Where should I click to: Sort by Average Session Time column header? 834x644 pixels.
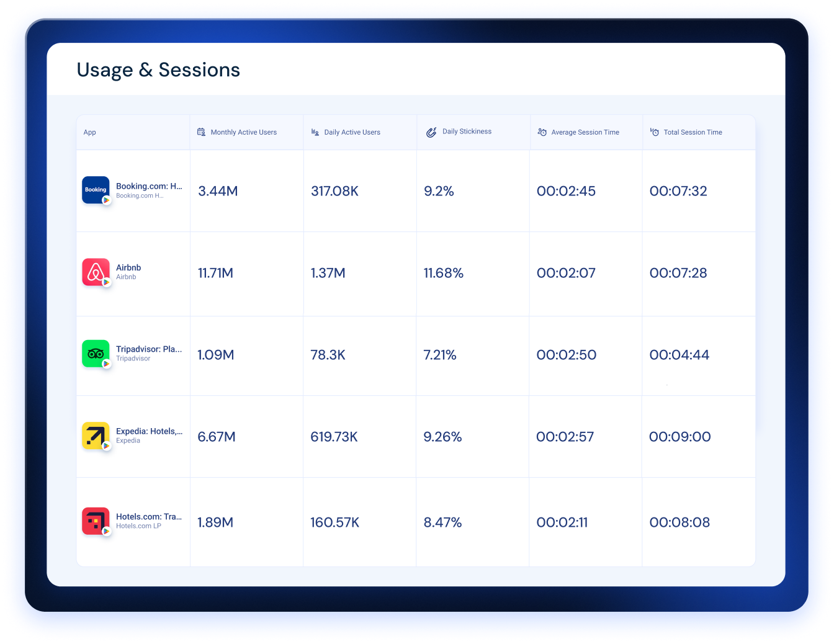(585, 132)
